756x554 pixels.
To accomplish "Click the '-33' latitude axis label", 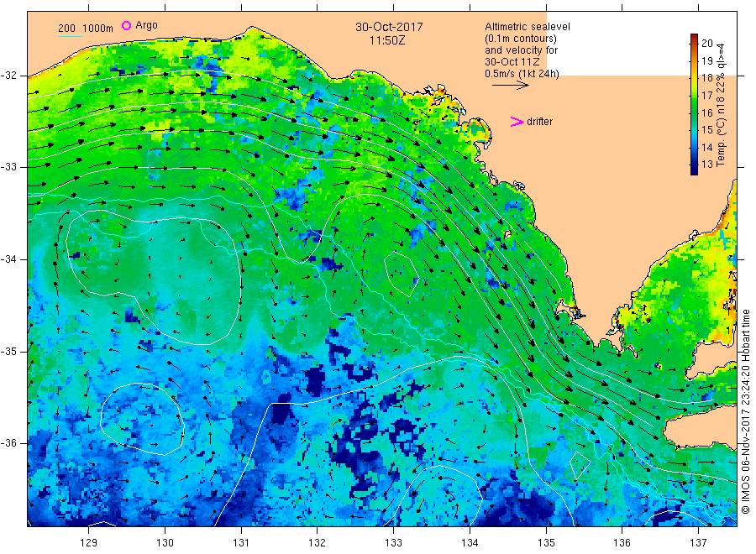I will (x=8, y=167).
